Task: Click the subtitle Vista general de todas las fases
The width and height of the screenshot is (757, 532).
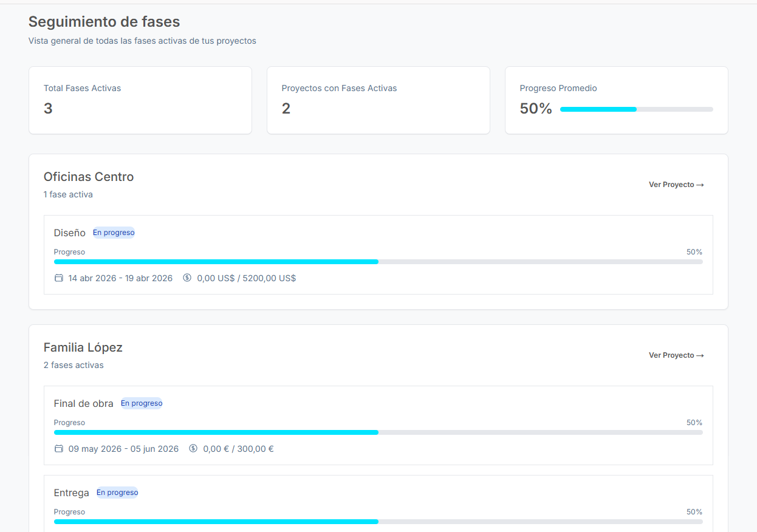Action: (x=142, y=41)
